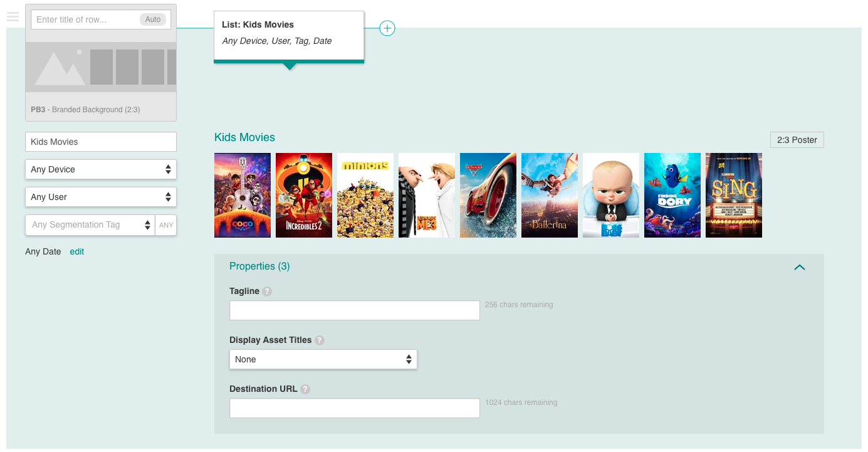Click the Kids Movies row heading
The height and width of the screenshot is (452, 868).
[244, 137]
